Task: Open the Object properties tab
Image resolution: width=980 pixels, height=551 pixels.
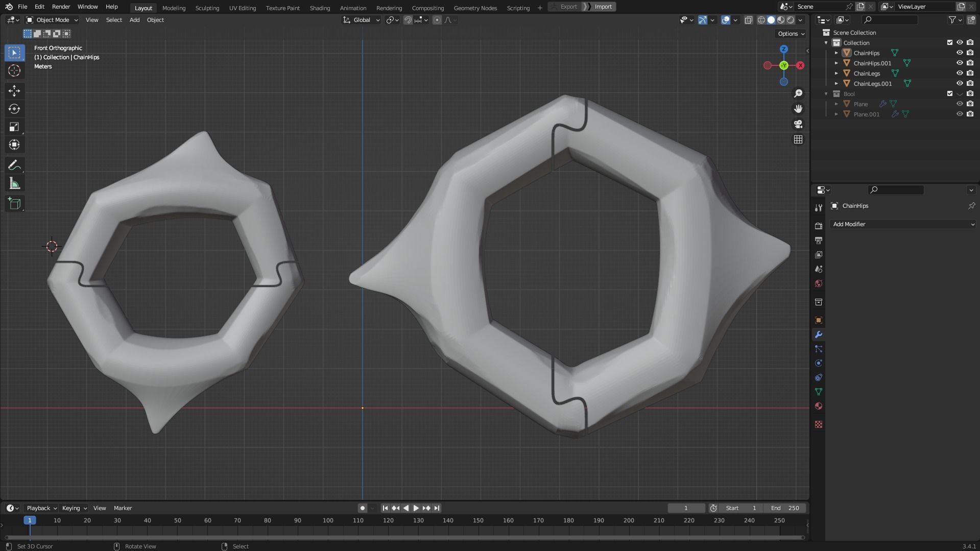Action: tap(819, 320)
